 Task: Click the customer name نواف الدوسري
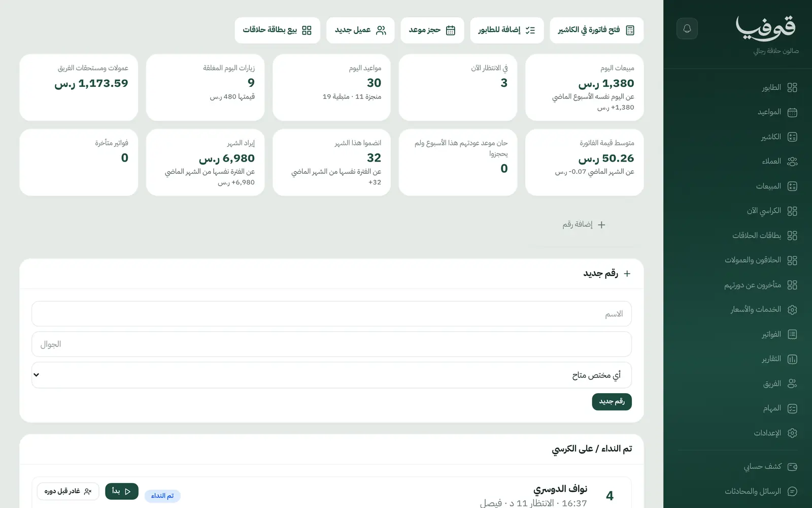[x=560, y=489]
